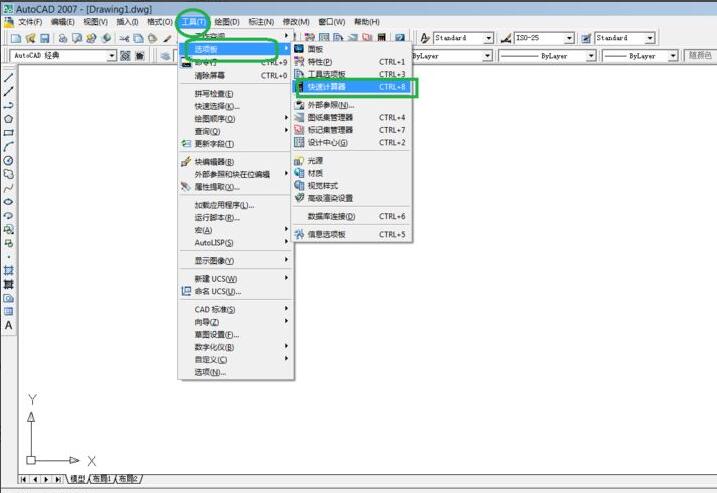
Task: Choose 草图设置(F)... menu entry
Action: point(235,334)
